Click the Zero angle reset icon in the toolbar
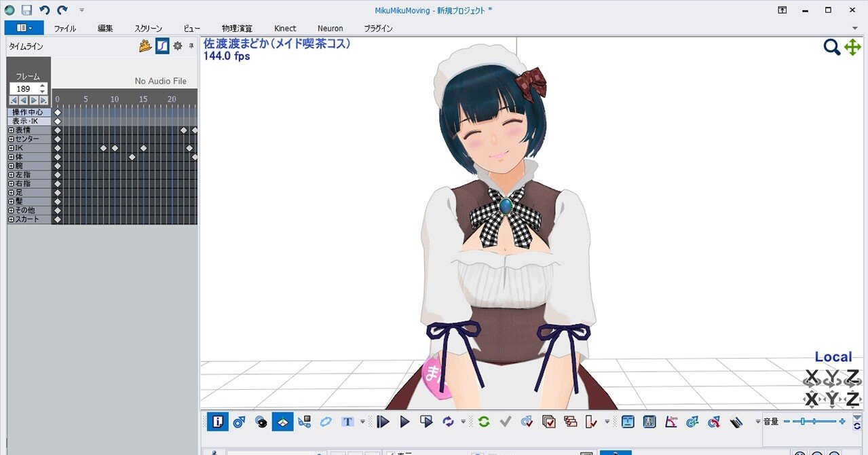The height and width of the screenshot is (455, 868). click(671, 422)
